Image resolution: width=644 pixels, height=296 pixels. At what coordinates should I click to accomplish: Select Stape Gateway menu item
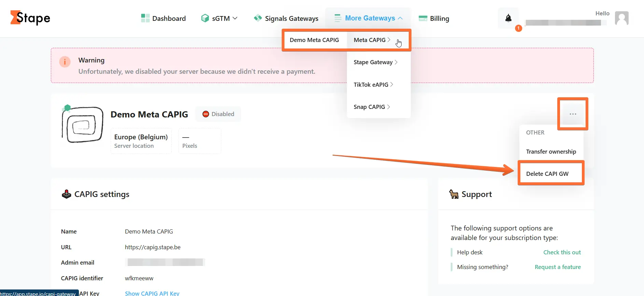(x=373, y=62)
